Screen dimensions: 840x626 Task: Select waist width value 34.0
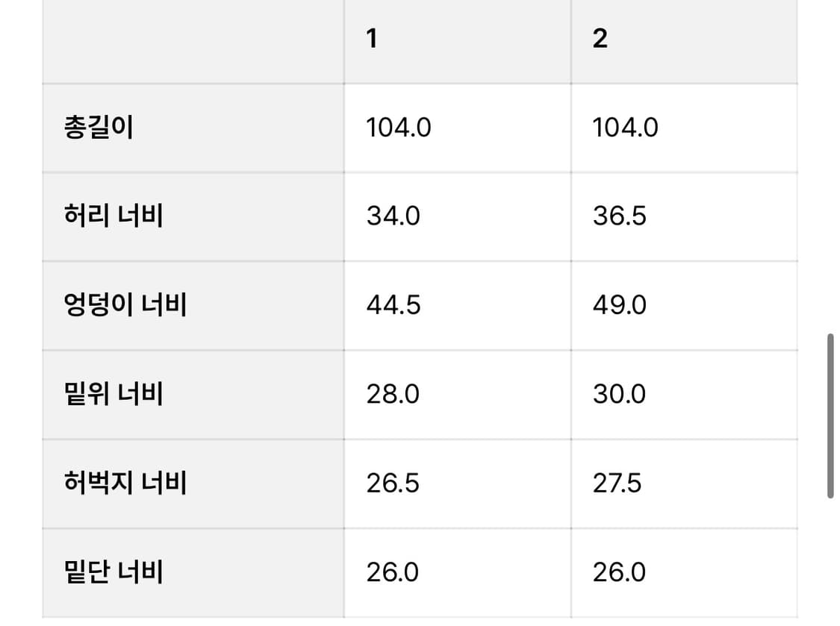click(393, 216)
